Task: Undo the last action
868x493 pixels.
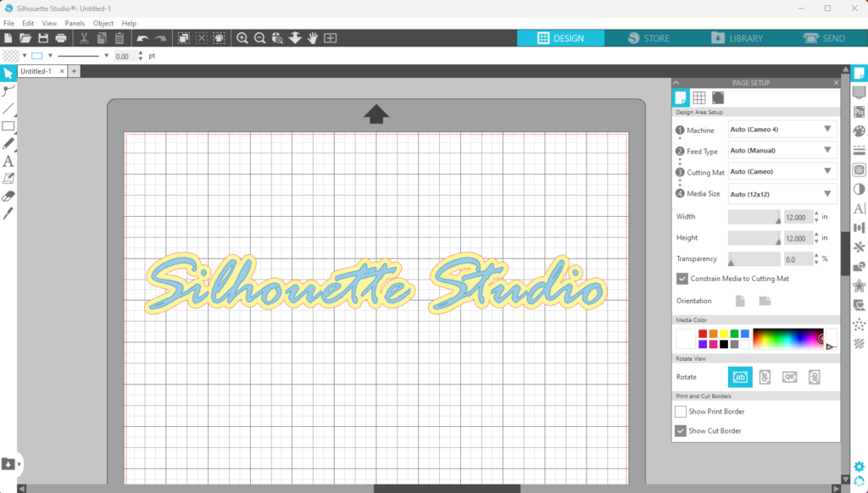Action: coord(142,38)
